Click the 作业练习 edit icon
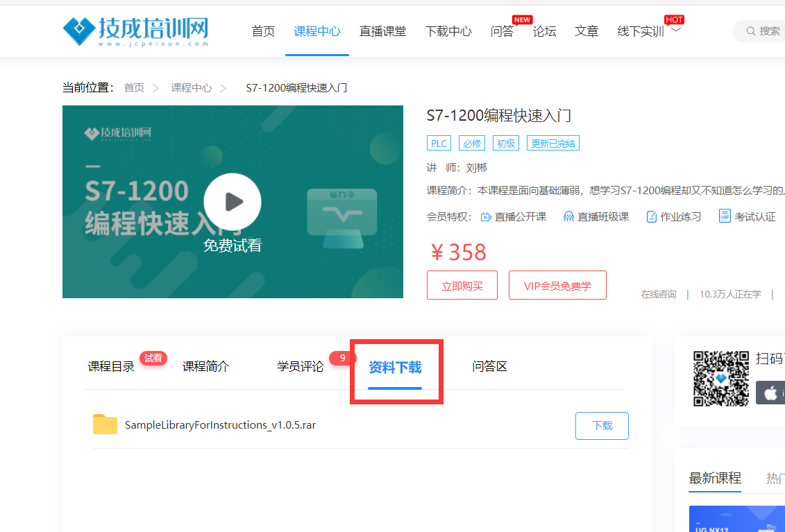This screenshot has width=785, height=532. [x=651, y=216]
